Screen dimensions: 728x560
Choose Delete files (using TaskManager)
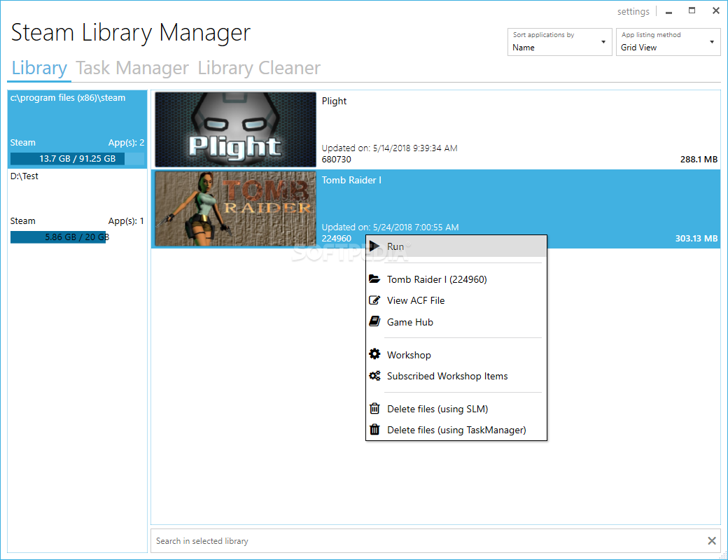456,430
